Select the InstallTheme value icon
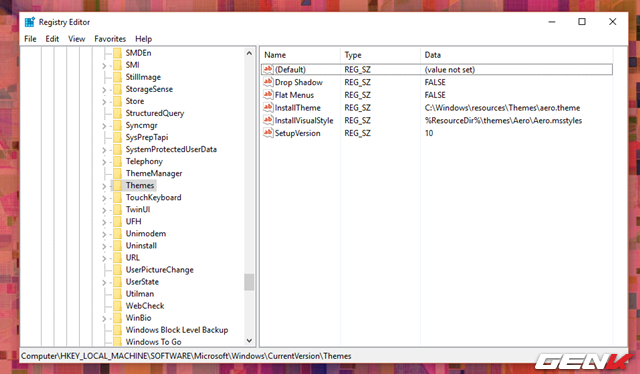The height and width of the screenshot is (374, 640). pos(268,107)
